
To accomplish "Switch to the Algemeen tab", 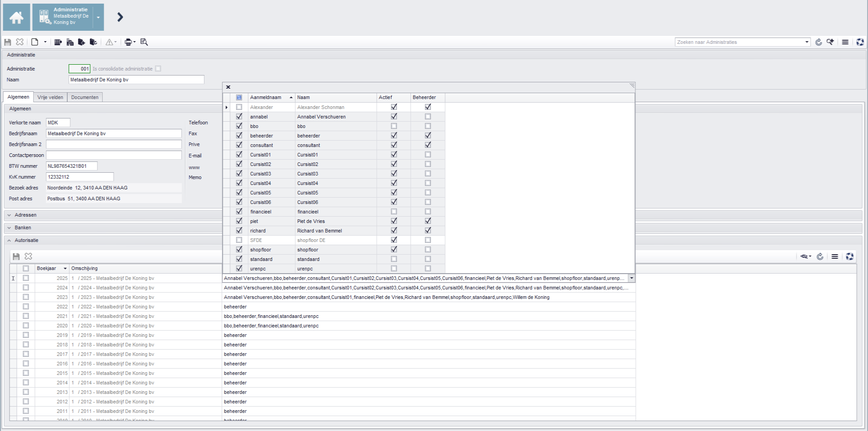I will tap(18, 97).
